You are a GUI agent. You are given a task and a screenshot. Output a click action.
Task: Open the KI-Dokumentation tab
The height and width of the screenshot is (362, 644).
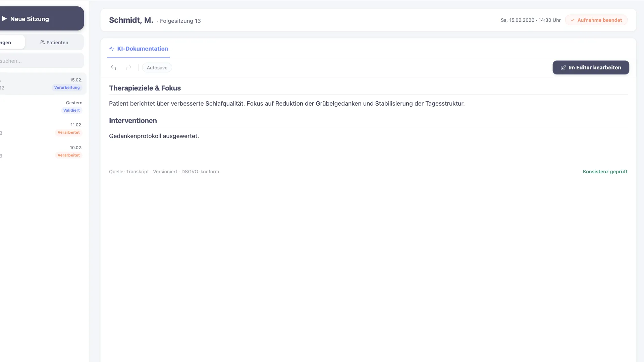pos(139,49)
